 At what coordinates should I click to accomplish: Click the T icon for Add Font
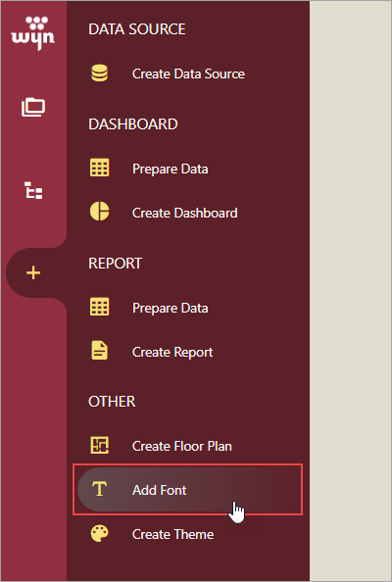click(100, 489)
